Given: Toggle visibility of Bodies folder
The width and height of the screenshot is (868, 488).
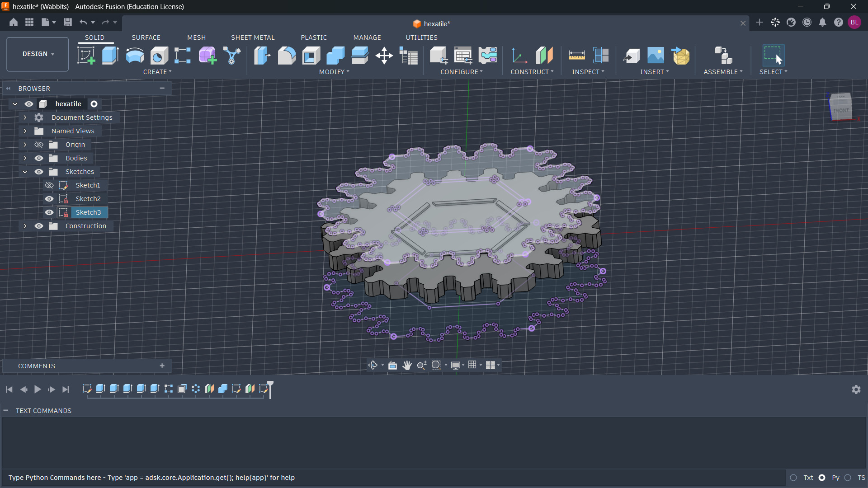Looking at the screenshot, I should point(39,158).
